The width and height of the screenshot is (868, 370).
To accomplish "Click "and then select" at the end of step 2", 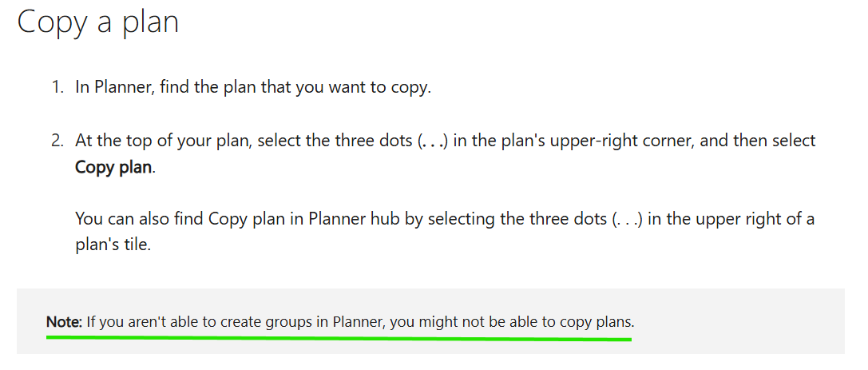I will (x=758, y=141).
